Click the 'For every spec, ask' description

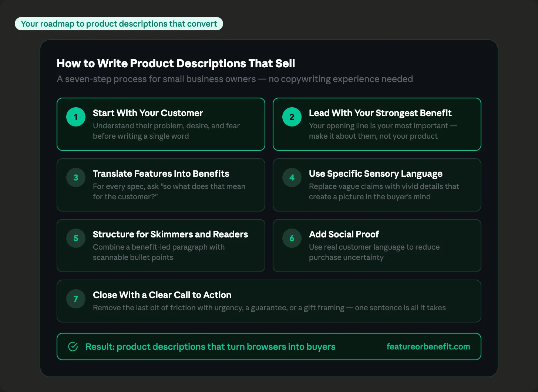pyautogui.click(x=169, y=192)
